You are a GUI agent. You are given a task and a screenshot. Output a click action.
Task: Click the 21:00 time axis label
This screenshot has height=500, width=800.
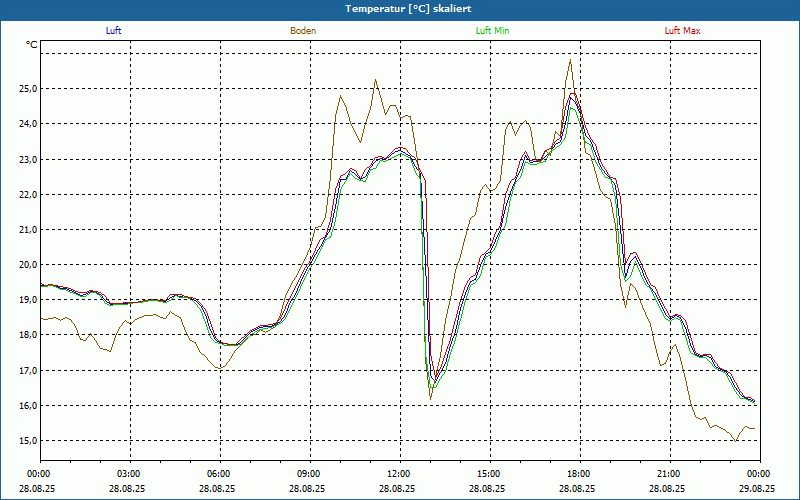pos(669,473)
